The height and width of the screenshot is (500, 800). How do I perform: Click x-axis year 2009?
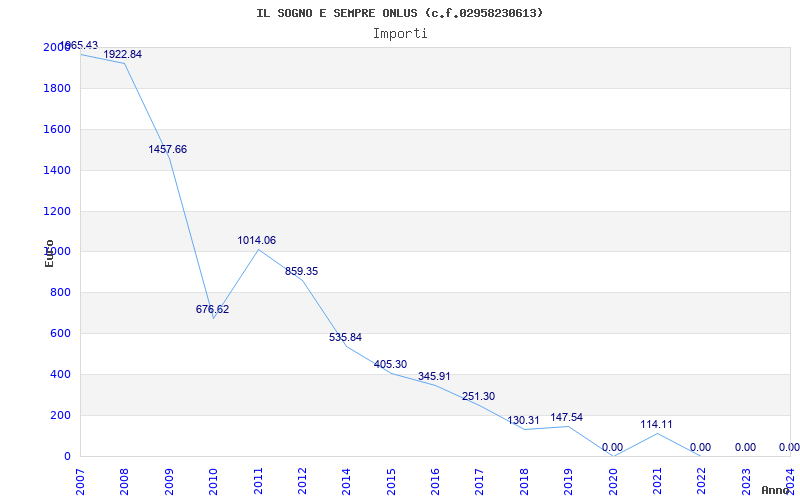click(169, 482)
